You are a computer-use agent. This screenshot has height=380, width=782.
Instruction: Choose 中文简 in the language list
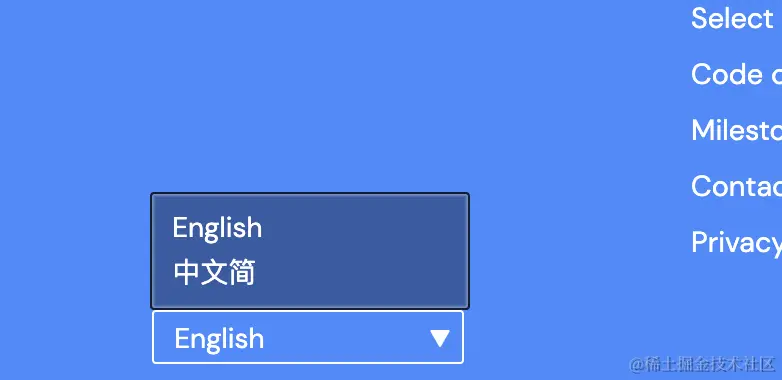214,273
